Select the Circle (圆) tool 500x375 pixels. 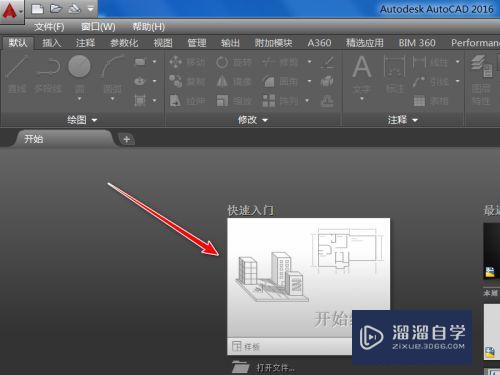(79, 74)
